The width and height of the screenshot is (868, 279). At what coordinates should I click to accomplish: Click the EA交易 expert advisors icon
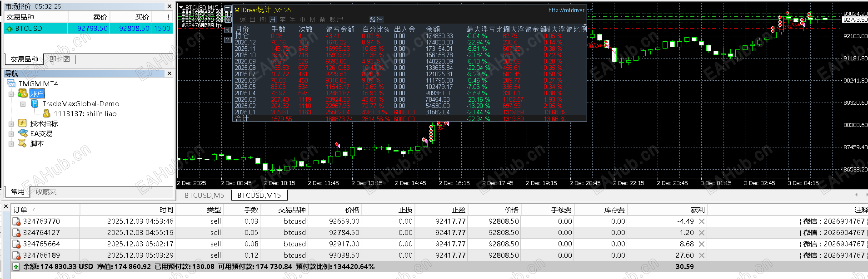click(23, 133)
